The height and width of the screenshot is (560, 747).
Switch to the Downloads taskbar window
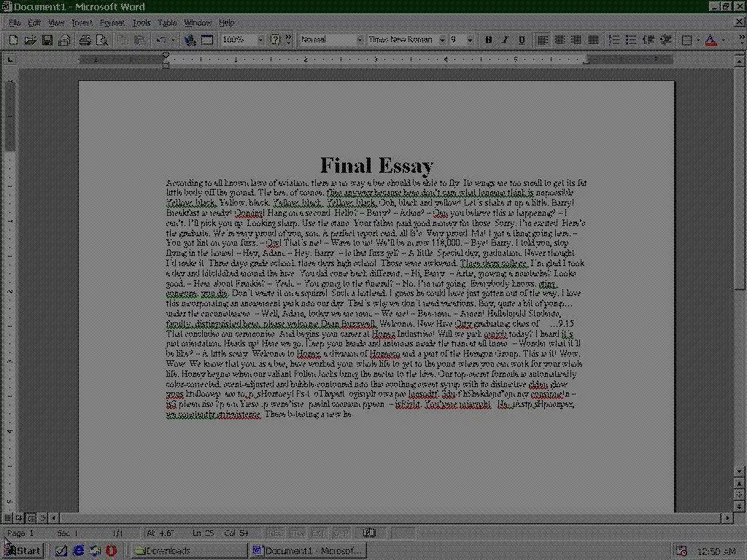[189, 551]
